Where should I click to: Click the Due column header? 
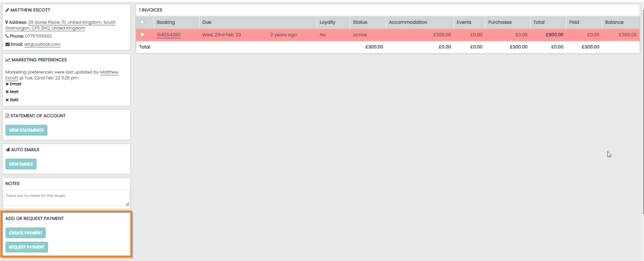coord(207,22)
